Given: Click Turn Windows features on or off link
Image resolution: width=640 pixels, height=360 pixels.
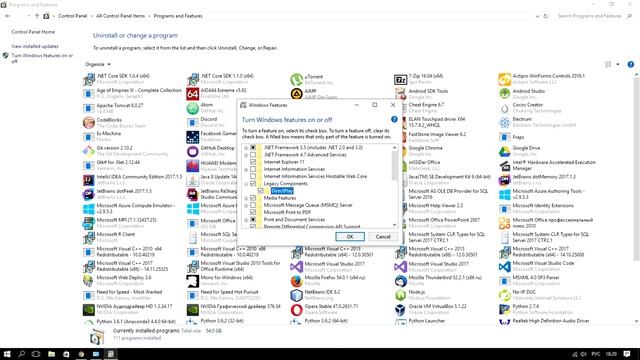Looking at the screenshot, I should (42, 58).
